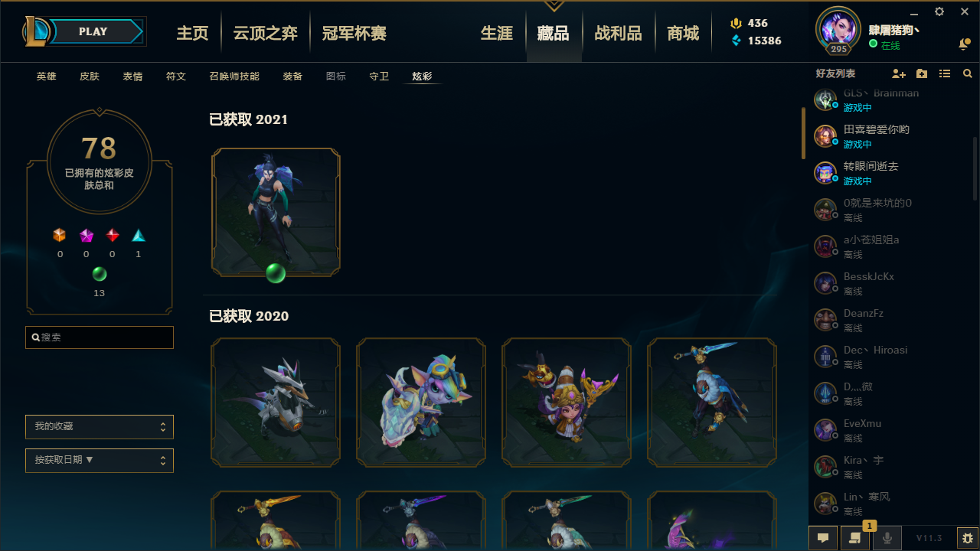Click the emerald chroma gem filter
Image resolution: width=980 pixels, height=551 pixels.
coord(100,274)
